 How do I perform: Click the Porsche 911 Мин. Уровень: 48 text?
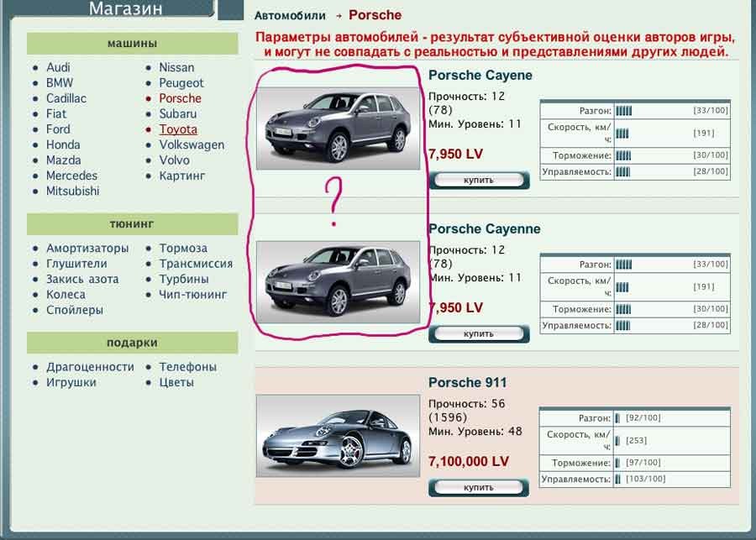tap(475, 432)
